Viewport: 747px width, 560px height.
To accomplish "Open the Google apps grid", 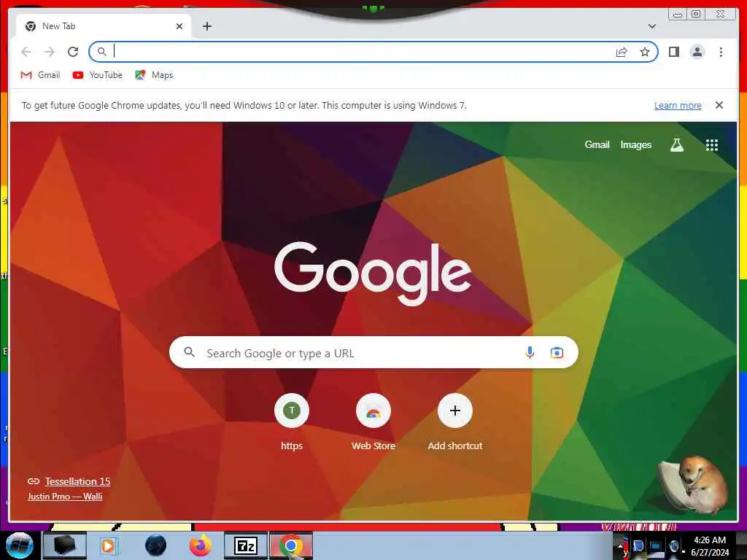I will [712, 145].
